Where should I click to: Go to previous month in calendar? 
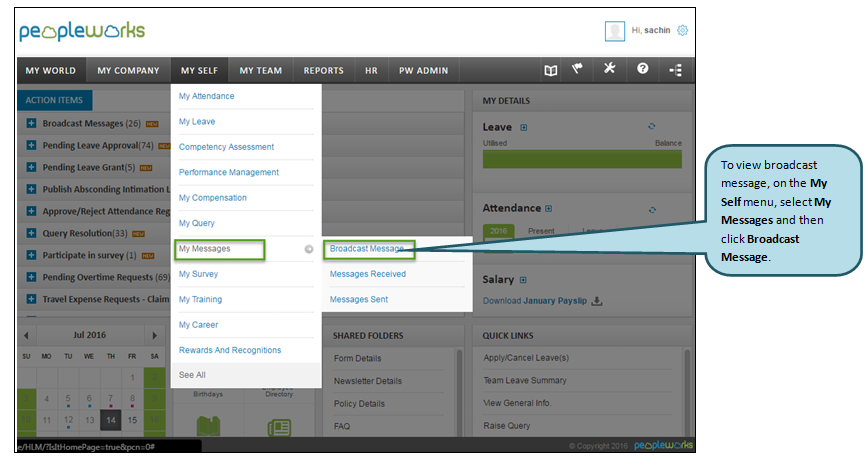[x=26, y=336]
